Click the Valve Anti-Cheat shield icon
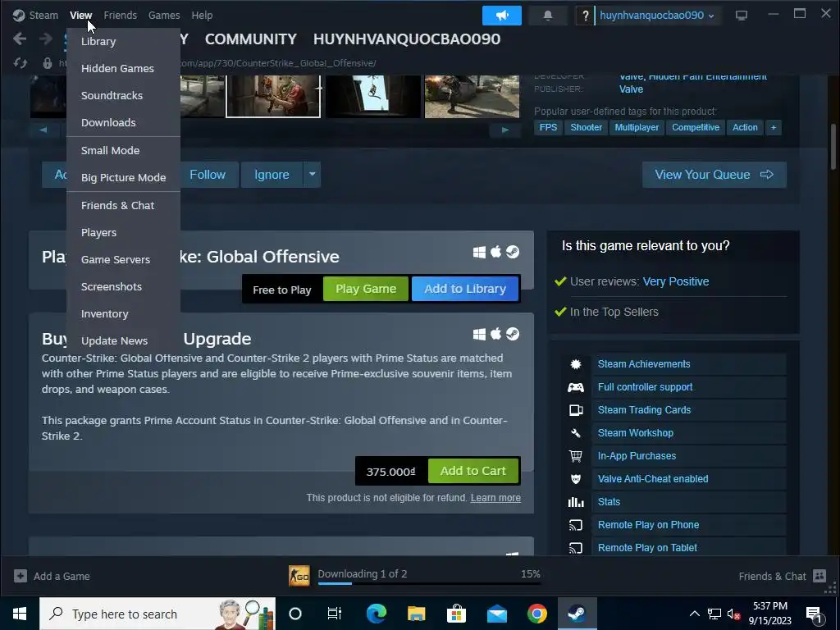Screen dimensions: 840x630 (576, 479)
